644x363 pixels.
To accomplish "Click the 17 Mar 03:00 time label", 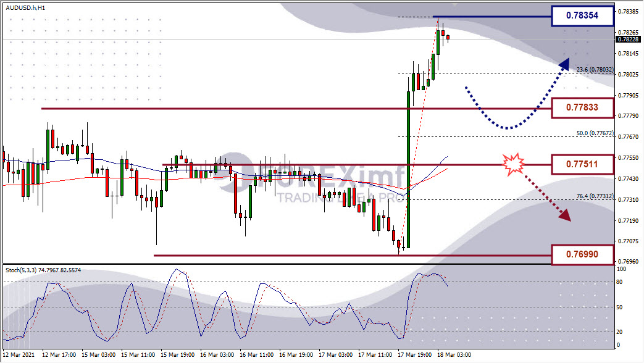I will click(x=335, y=355).
